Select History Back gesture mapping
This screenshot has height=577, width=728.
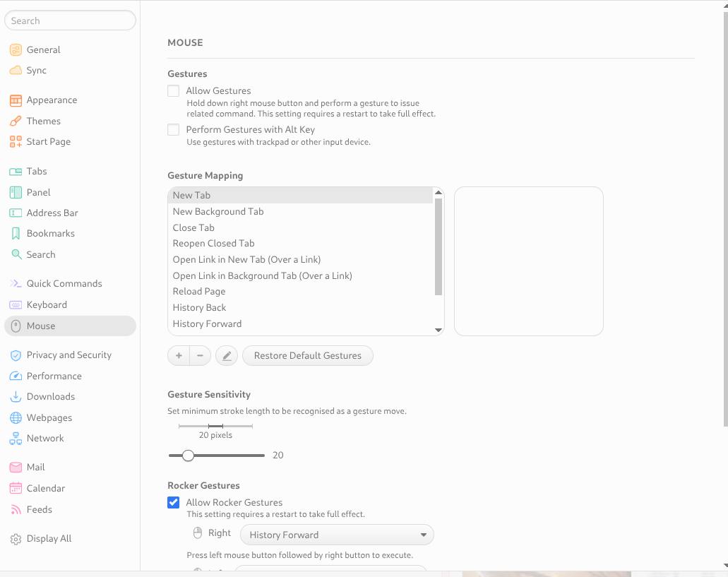(300, 308)
